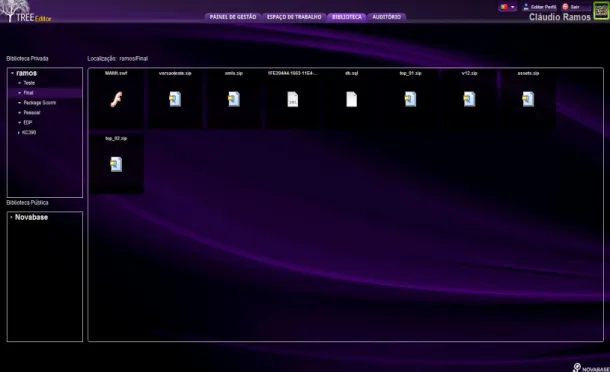Collapse the ramos root folder
This screenshot has width=610, height=372.
[x=12, y=73]
